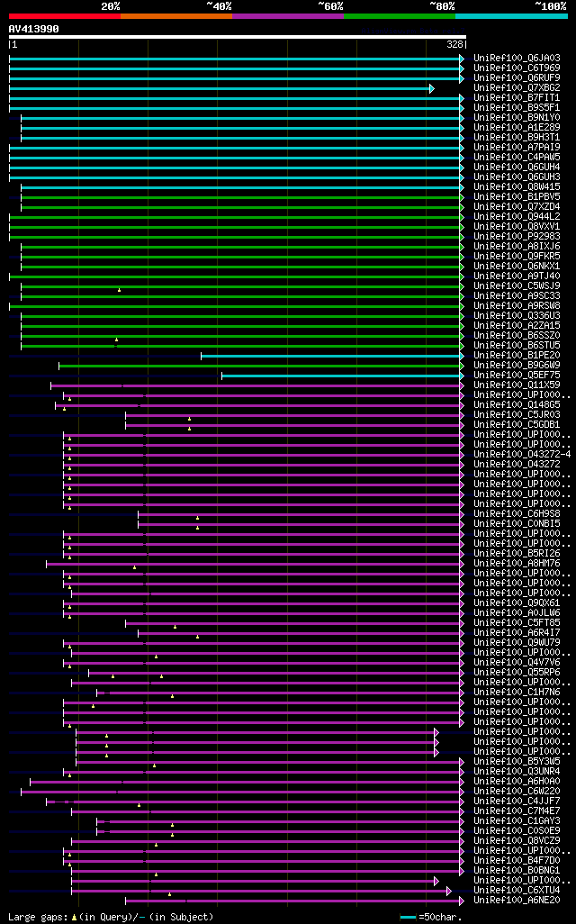Select label UniRef100_B6STU5
The height and width of the screenshot is (924, 576).
coord(517,345)
